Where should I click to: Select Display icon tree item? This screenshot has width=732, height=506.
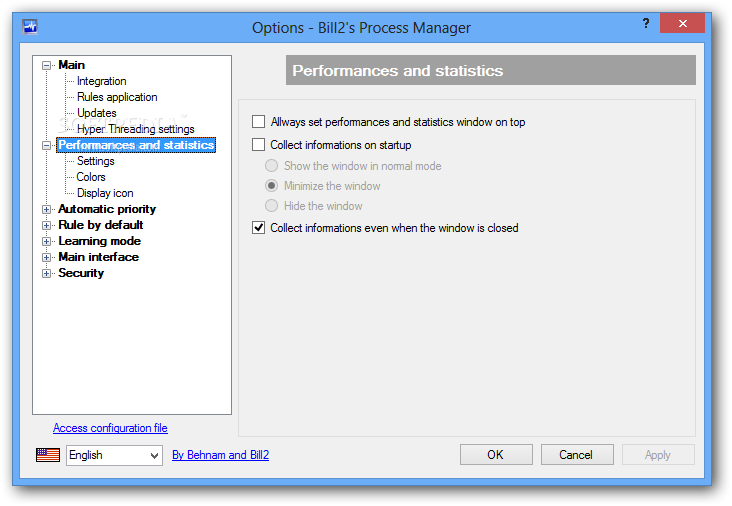105,193
